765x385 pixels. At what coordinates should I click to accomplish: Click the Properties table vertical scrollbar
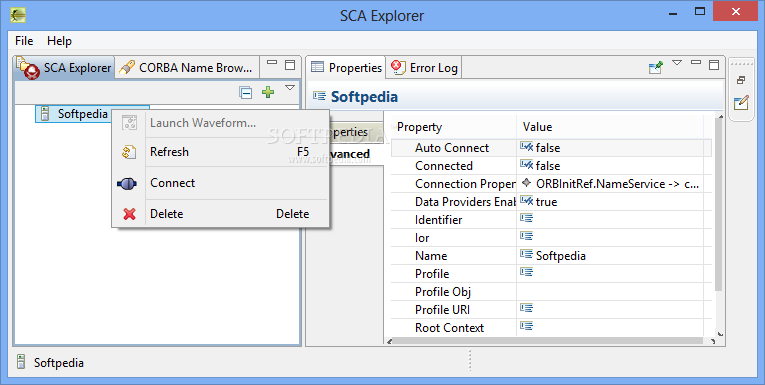click(x=719, y=205)
